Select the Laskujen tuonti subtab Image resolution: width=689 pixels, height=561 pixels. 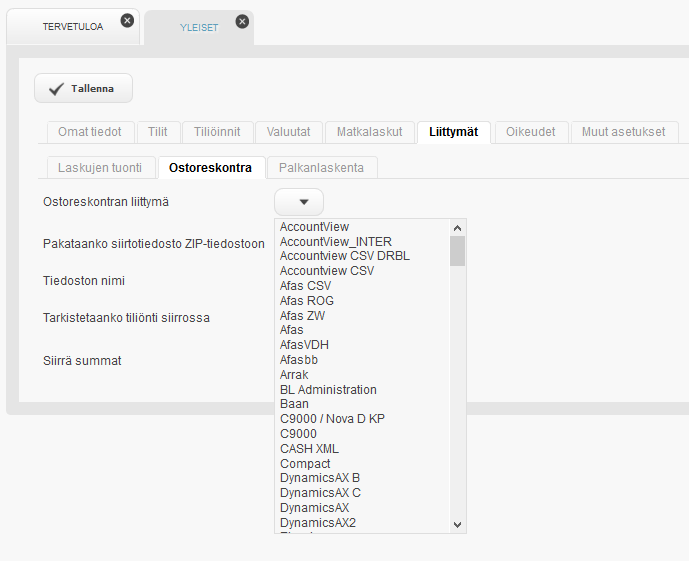tap(100, 167)
